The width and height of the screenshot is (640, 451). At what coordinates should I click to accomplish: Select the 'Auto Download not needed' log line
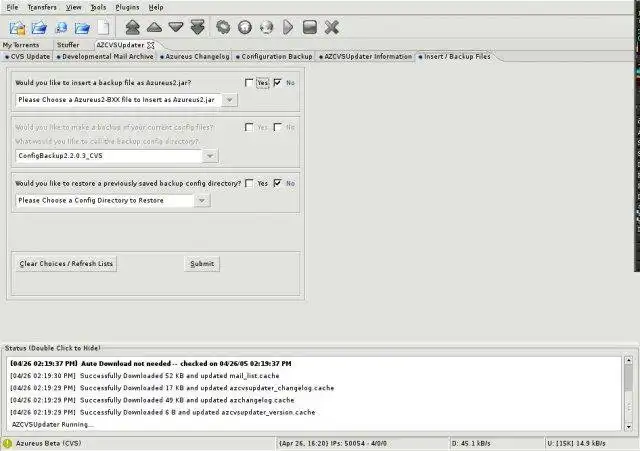pos(151,364)
